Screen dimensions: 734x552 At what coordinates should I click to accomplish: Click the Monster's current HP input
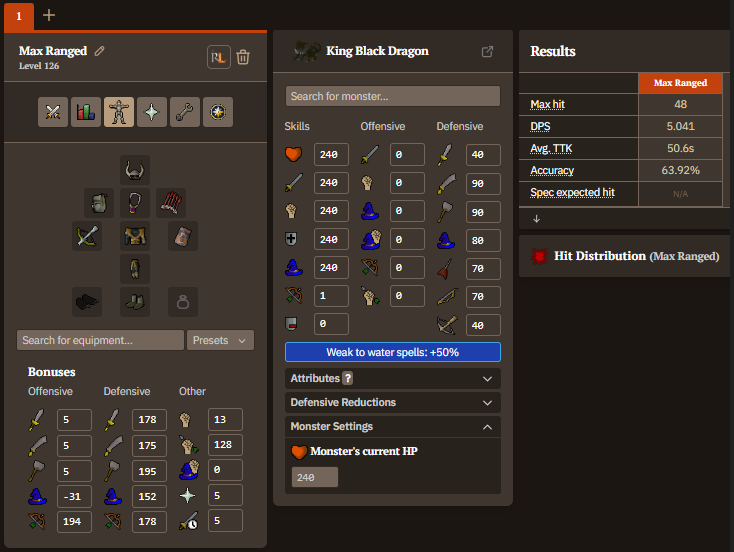click(x=314, y=478)
